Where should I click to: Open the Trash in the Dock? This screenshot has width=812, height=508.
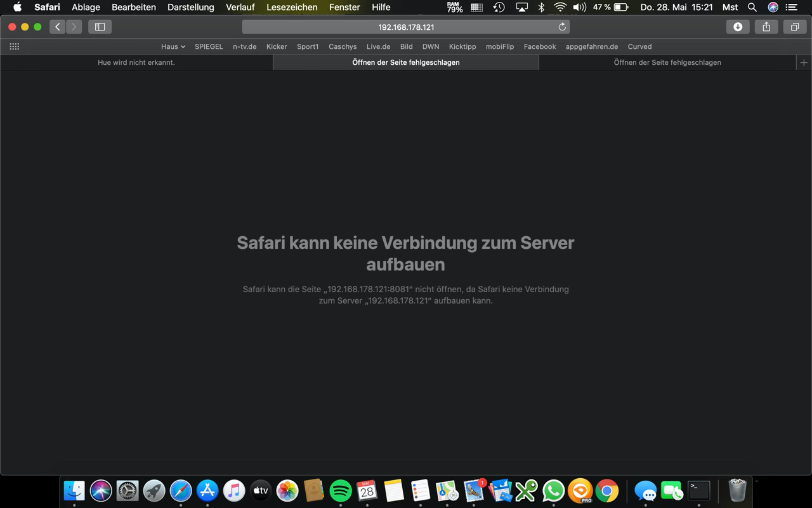point(737,491)
